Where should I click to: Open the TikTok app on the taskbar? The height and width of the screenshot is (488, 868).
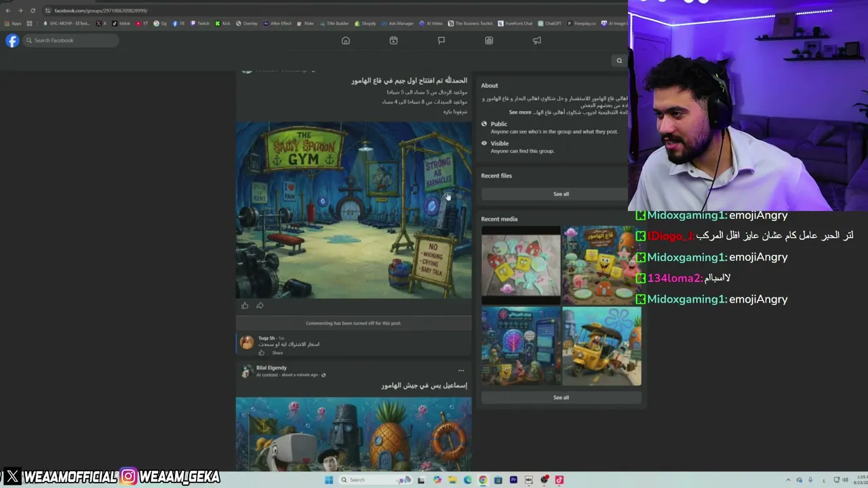point(559,480)
